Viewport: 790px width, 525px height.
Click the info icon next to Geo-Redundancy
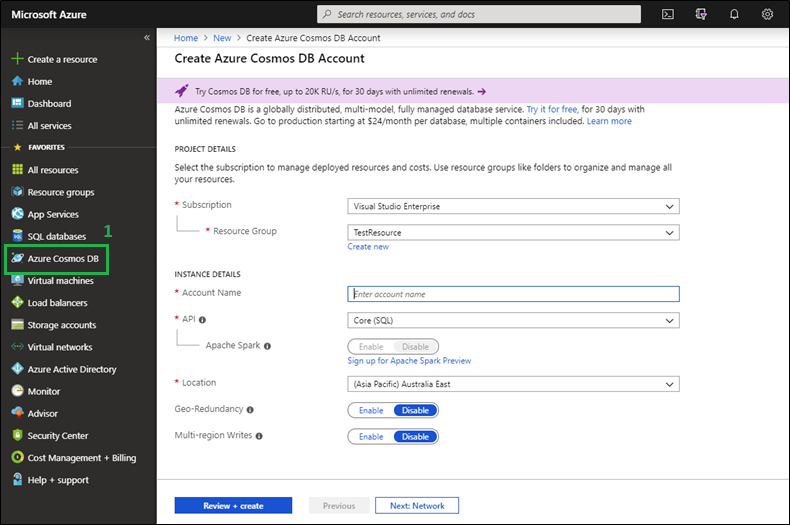pos(250,410)
